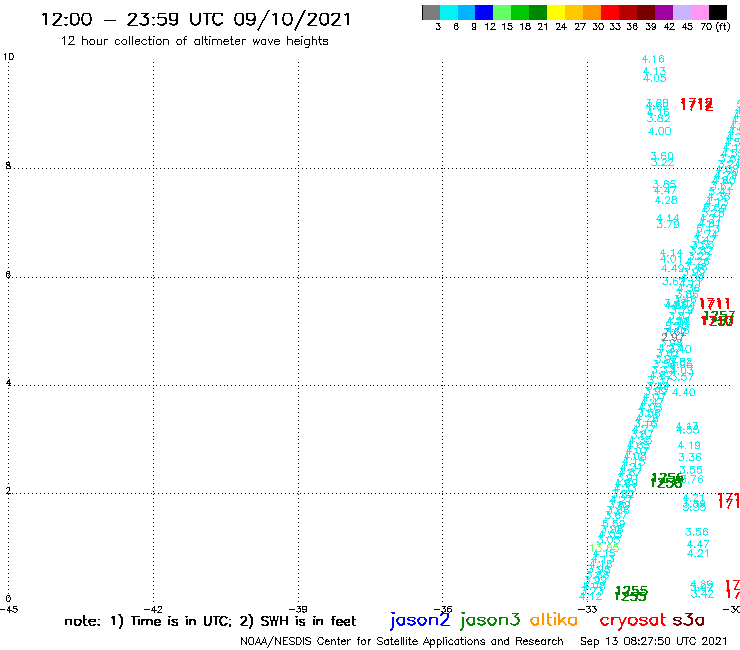Screen dimensions: 740x650
Task: Click the legend scale label '24'
Action: tap(561, 26)
